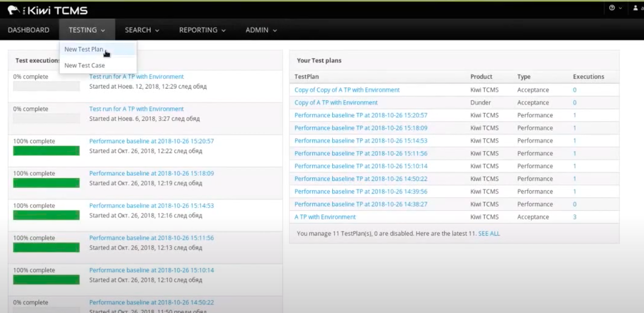The image size is (644, 313).
Task: Go to the DASHBOARD tab
Action: (28, 30)
